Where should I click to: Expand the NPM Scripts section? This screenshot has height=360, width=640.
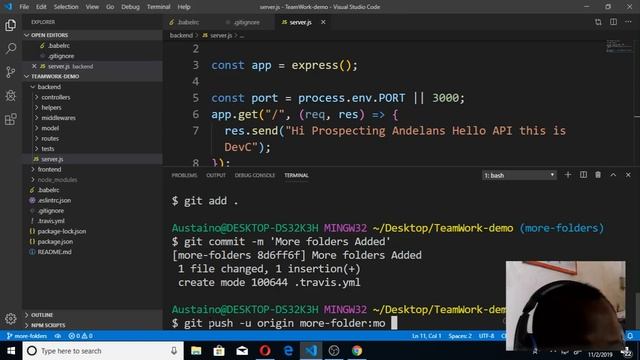93,325
